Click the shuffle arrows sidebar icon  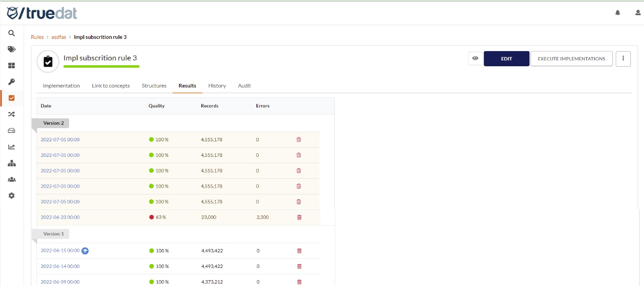(x=12, y=114)
